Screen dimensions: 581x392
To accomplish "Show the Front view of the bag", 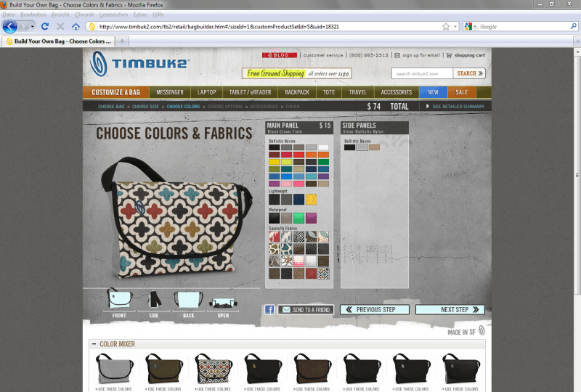I will pos(119,303).
